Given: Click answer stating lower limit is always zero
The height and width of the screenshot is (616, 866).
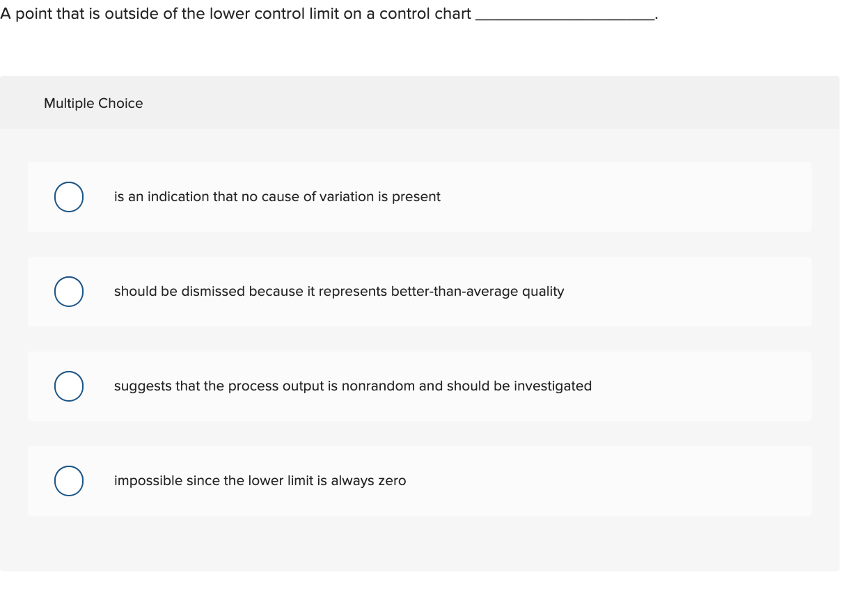Looking at the screenshot, I should [260, 480].
